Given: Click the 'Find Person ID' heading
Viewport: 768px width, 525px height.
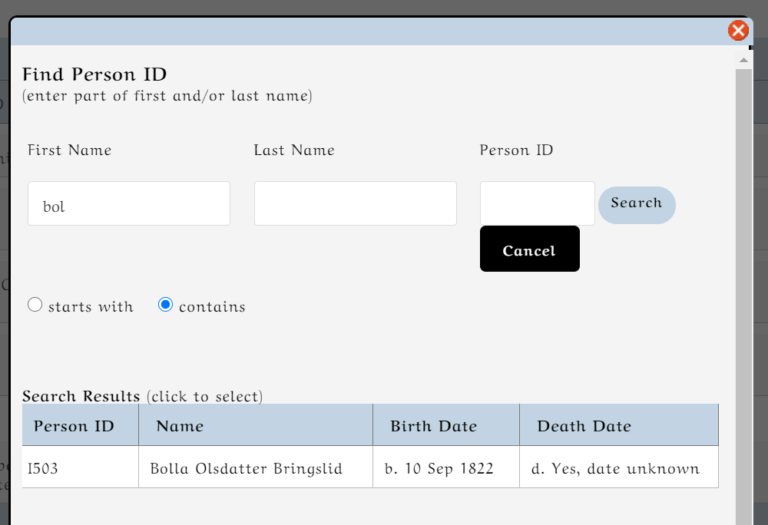Looking at the screenshot, I should pos(94,74).
